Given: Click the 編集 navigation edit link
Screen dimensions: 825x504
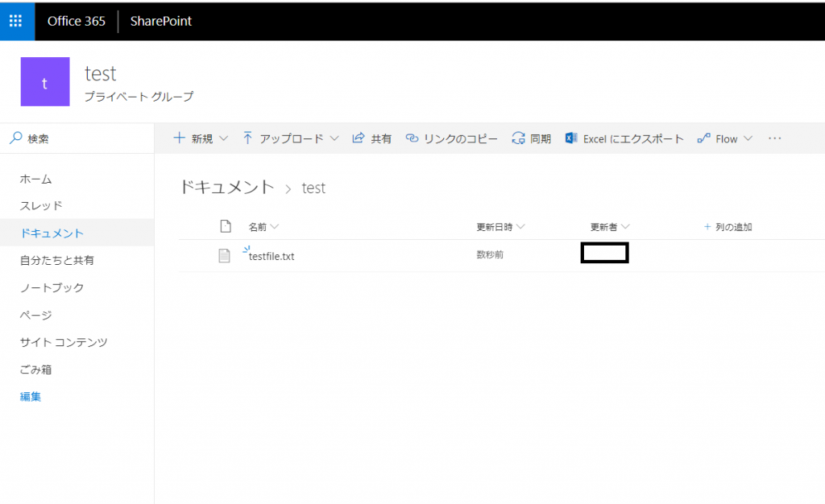Looking at the screenshot, I should (x=31, y=397).
